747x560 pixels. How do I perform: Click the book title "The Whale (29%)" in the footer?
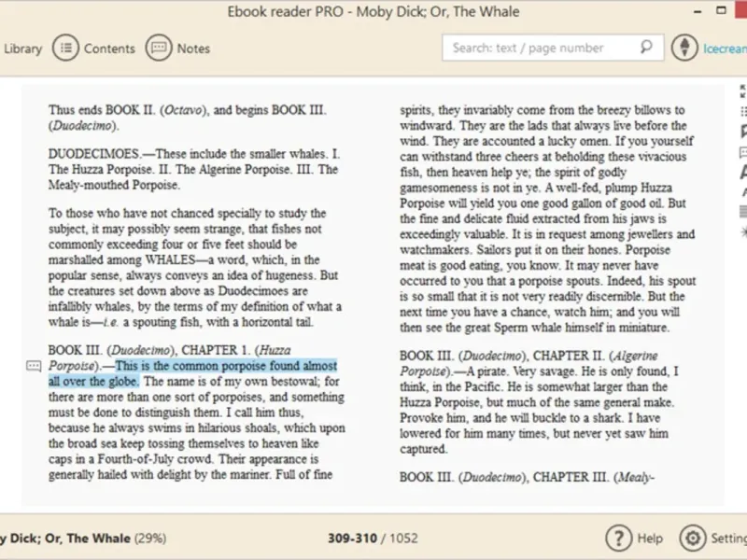pos(117,539)
